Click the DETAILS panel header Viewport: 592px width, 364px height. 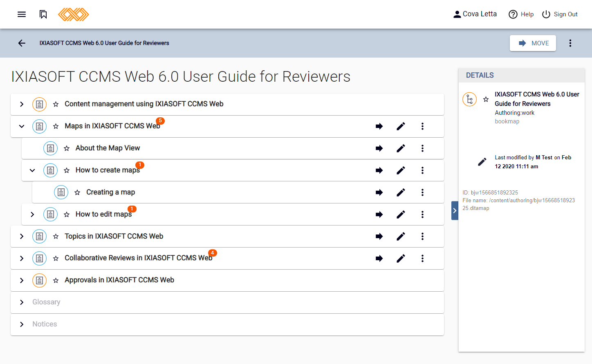(521, 75)
